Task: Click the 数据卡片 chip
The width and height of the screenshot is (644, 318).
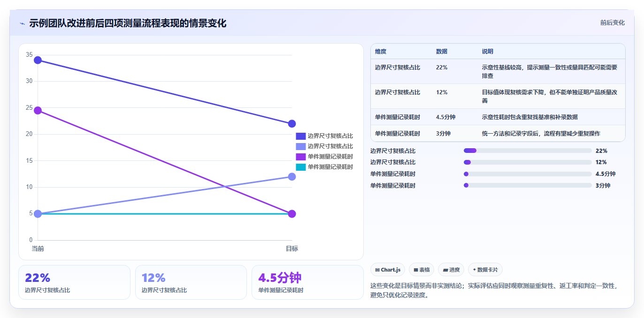Action: (485, 270)
